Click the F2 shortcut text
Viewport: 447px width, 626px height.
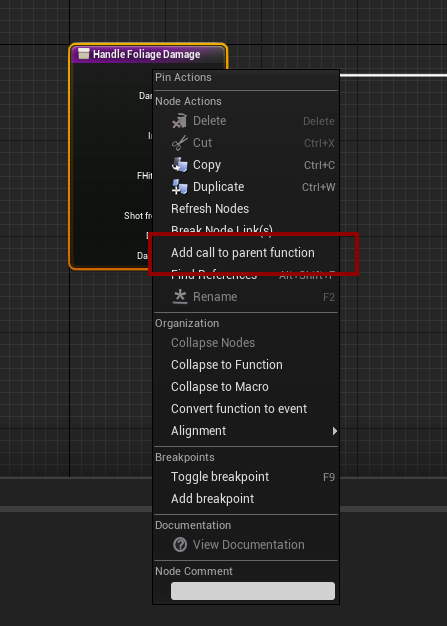[x=329, y=297]
